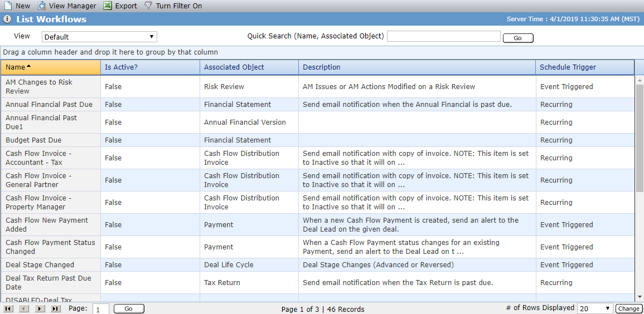Image resolution: width=644 pixels, height=314 pixels.
Task: Sort by the Name column header
Action: (x=51, y=67)
